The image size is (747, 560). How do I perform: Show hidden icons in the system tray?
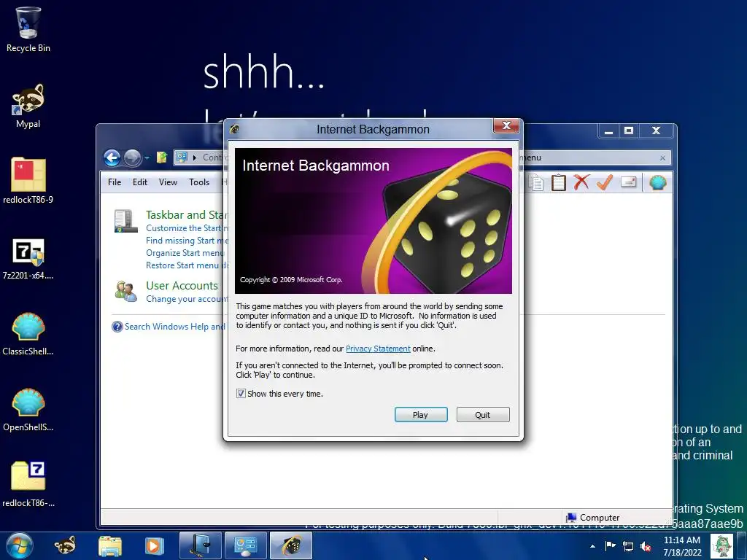(x=592, y=546)
